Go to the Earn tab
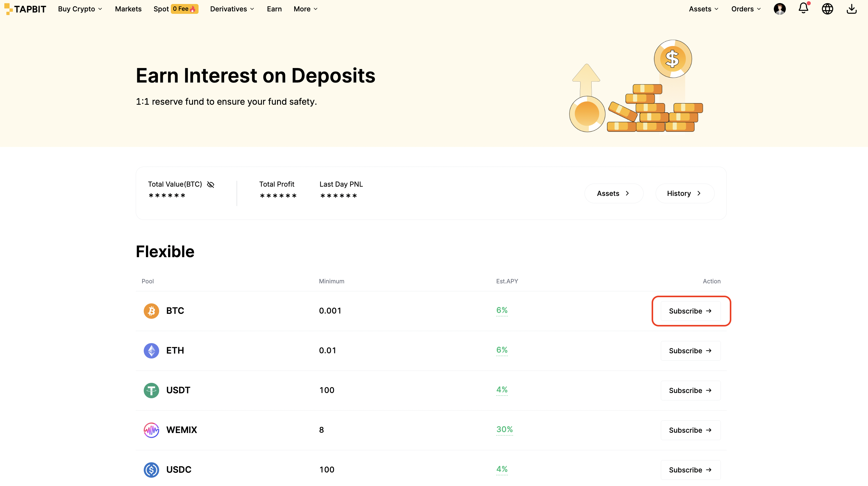The height and width of the screenshot is (486, 868). pyautogui.click(x=274, y=9)
